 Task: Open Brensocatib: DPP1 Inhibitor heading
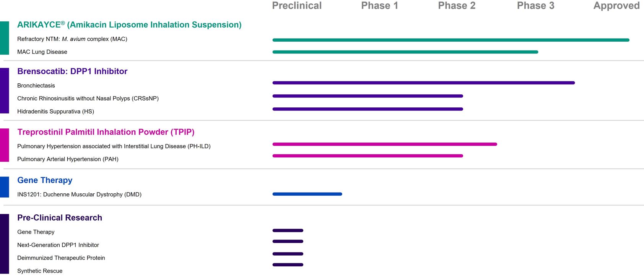[x=72, y=71]
